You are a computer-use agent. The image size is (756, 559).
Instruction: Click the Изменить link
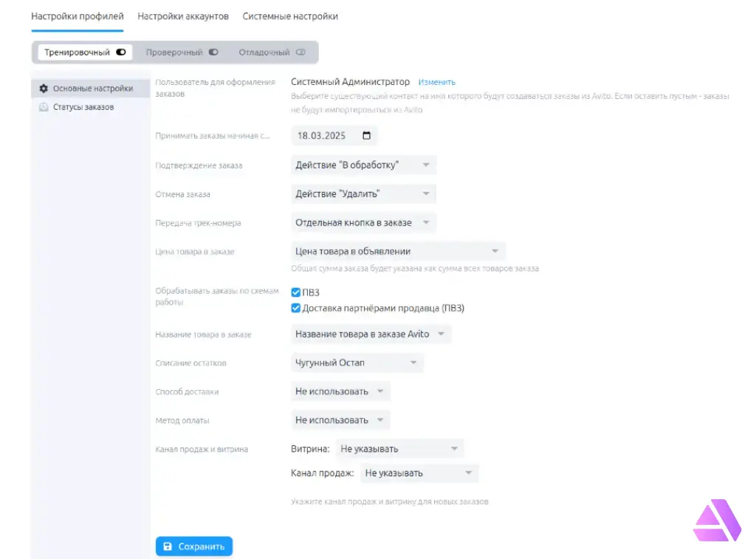pyautogui.click(x=437, y=82)
